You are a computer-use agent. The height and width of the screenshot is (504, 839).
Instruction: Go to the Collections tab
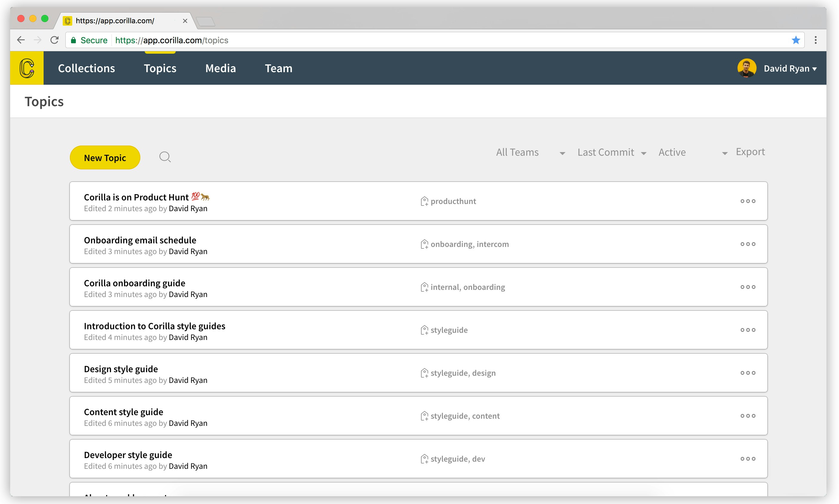coord(86,68)
